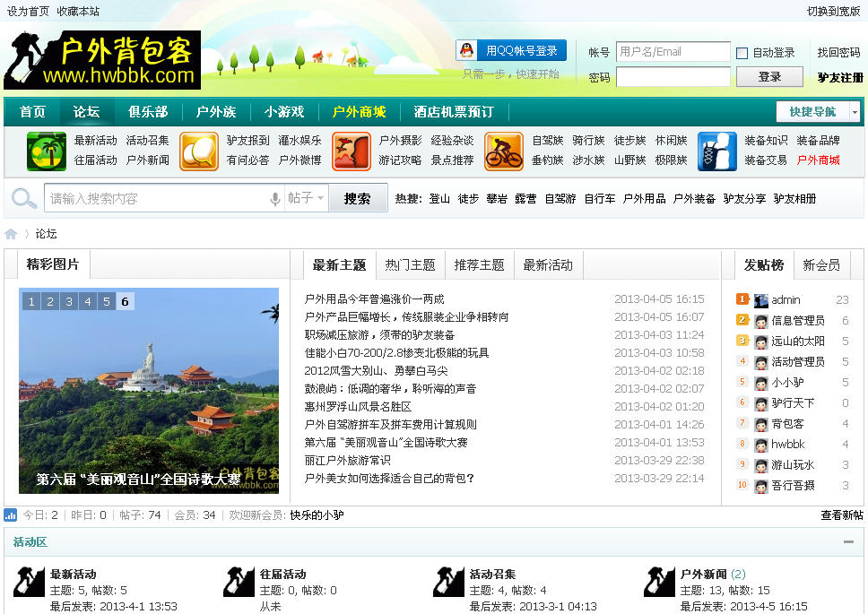Open the 驴友注册 link
This screenshot has height=614, width=868.
pyautogui.click(x=840, y=77)
